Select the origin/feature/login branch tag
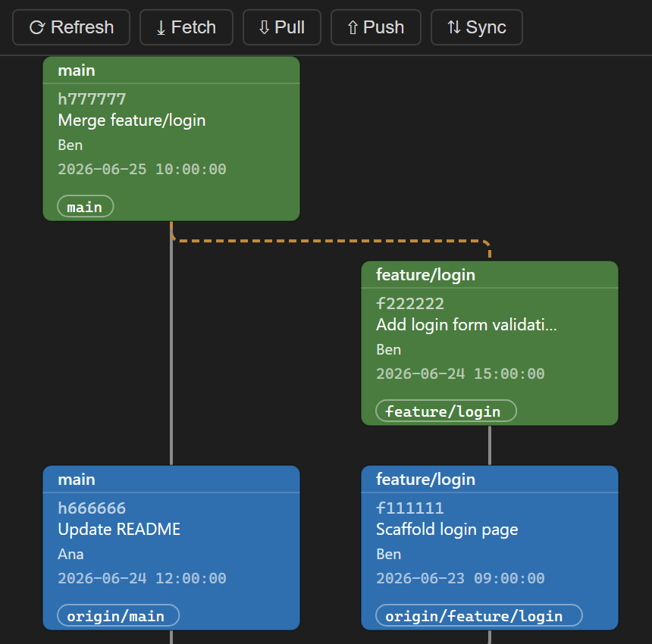 479,615
